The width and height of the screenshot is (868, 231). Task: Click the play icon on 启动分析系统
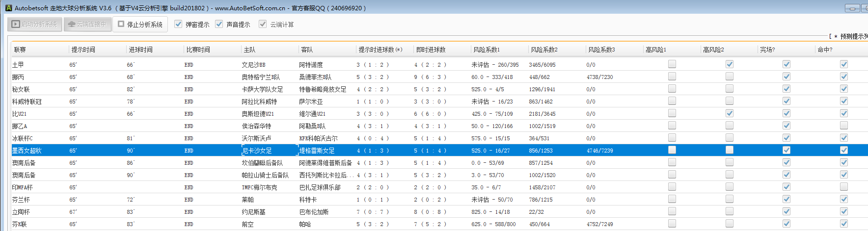[x=16, y=24]
